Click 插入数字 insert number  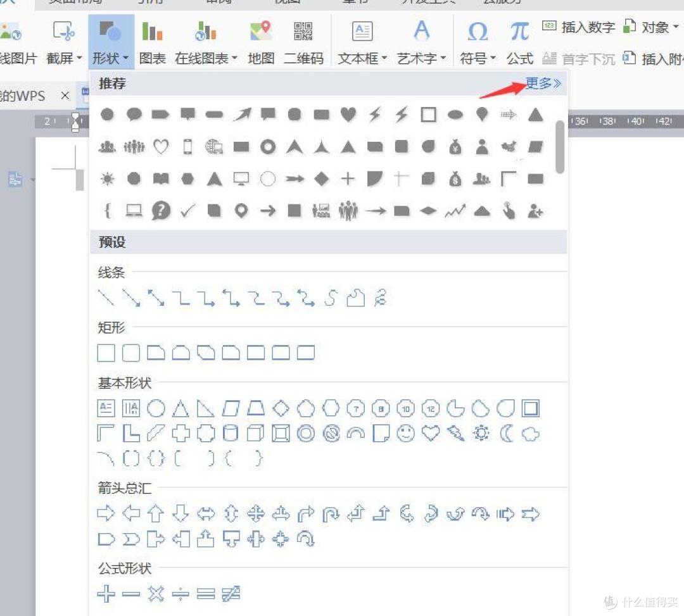(578, 27)
